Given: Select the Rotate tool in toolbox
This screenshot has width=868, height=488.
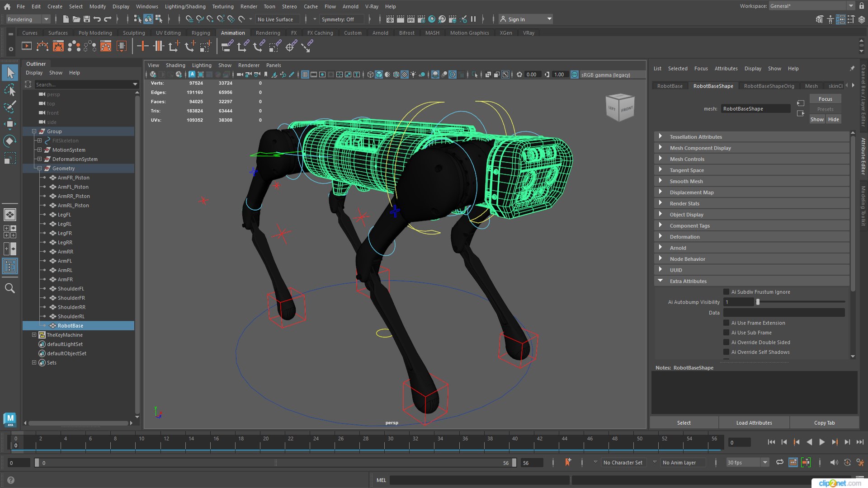Looking at the screenshot, I should tap(10, 141).
